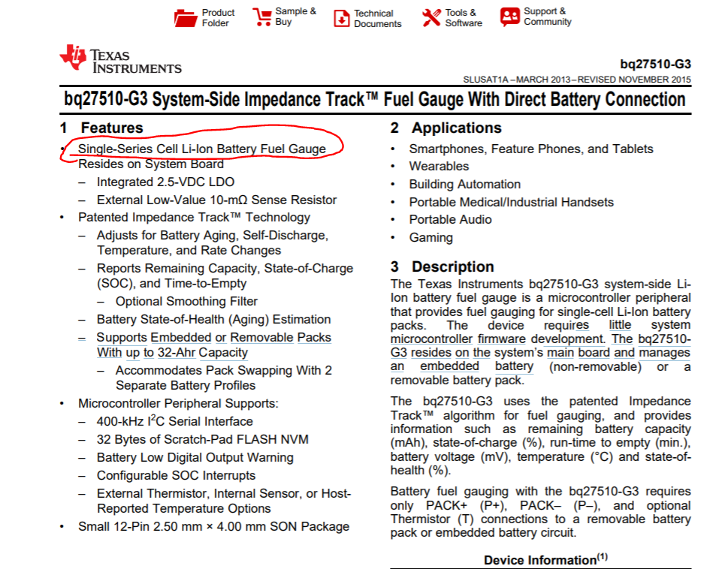Click 'Building Automation' application item
The image size is (728, 569).
[465, 184]
